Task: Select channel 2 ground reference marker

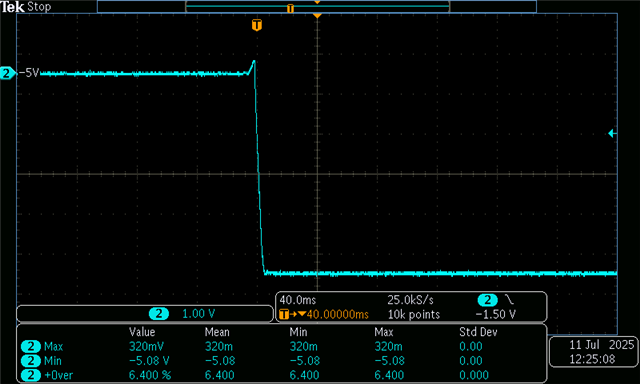Action: click(x=7, y=73)
